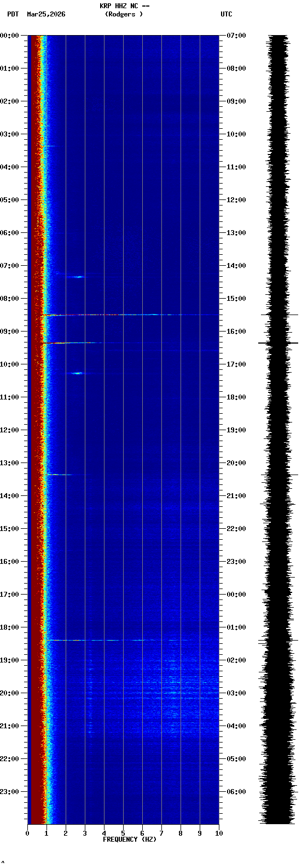Viewport: 302px width, 868px height.
Task: Click the waveform trace beside 02:00 UTC
Action: tap(278, 660)
